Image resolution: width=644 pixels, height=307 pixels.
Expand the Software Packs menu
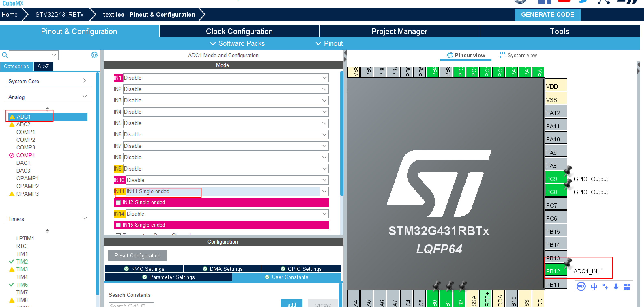click(x=237, y=43)
